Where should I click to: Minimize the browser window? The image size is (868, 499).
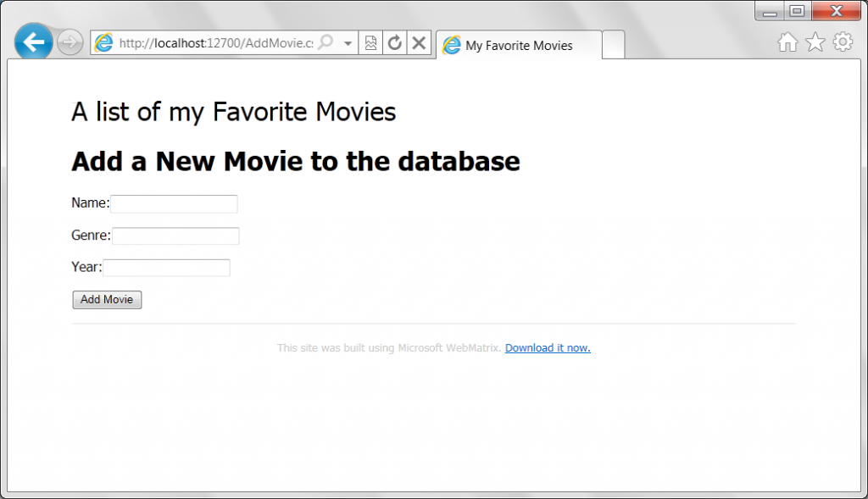(x=770, y=11)
